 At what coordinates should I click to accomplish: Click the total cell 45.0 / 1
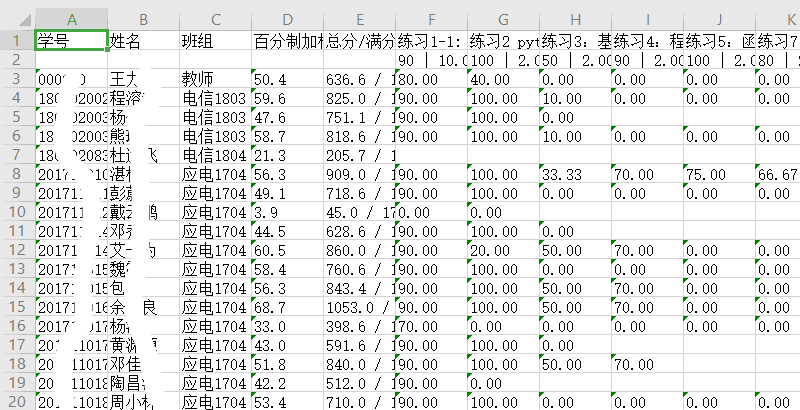pos(359,212)
